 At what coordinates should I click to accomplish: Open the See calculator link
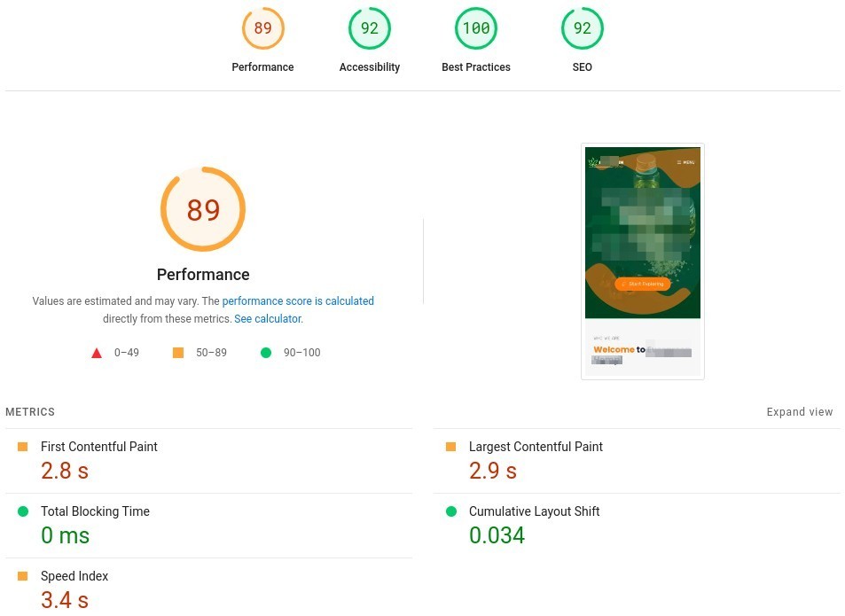pos(269,319)
